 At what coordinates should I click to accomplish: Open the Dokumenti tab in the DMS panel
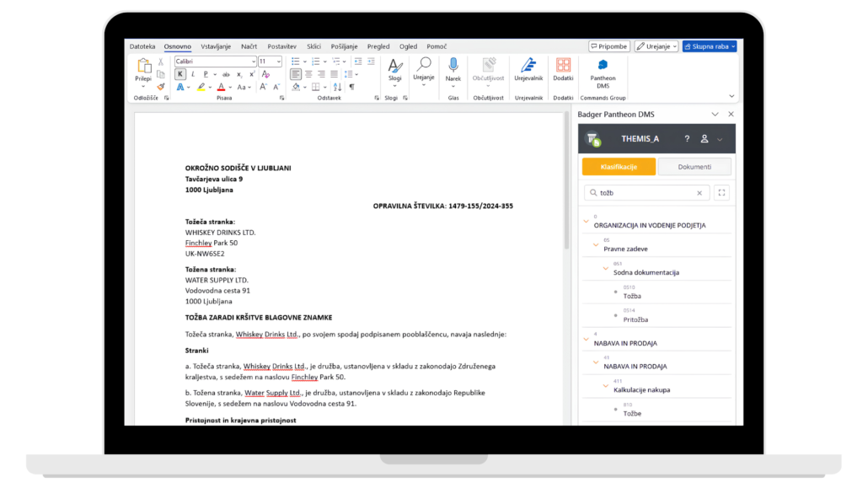coord(694,167)
